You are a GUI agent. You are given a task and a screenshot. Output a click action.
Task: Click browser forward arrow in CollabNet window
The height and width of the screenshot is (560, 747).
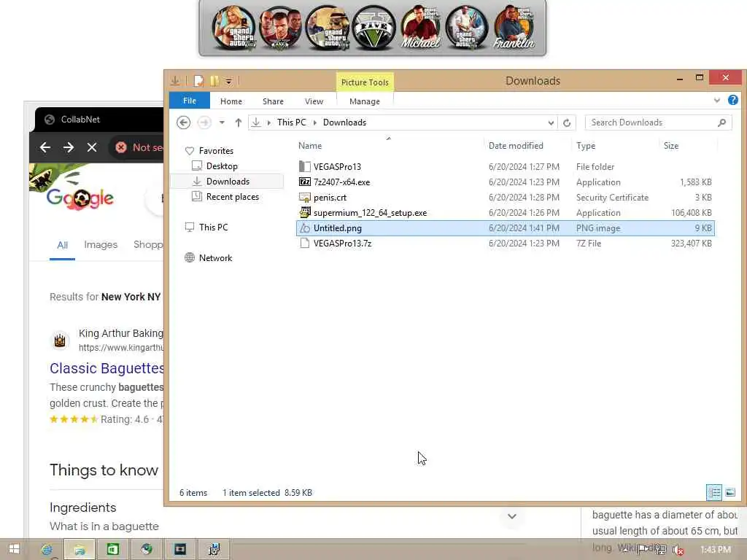tap(69, 147)
